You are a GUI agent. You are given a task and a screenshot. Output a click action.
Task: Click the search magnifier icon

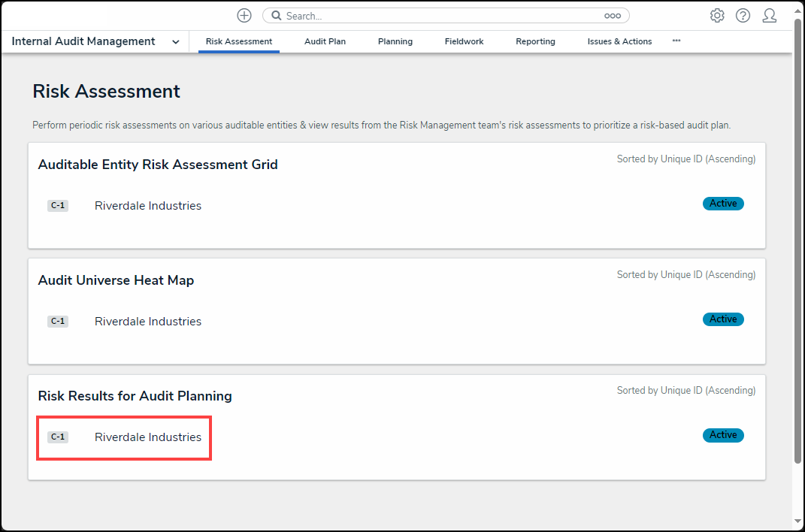[x=276, y=16]
